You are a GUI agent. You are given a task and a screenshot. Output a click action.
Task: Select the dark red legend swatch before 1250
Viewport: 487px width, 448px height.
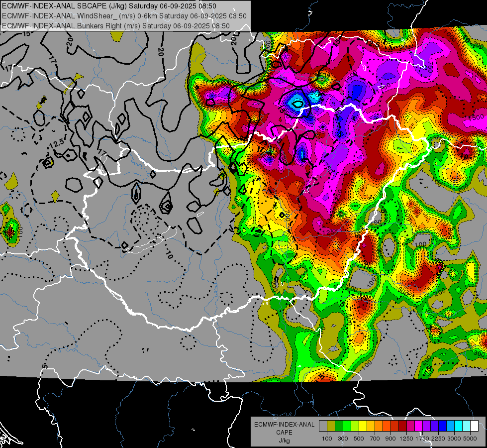click(x=402, y=426)
